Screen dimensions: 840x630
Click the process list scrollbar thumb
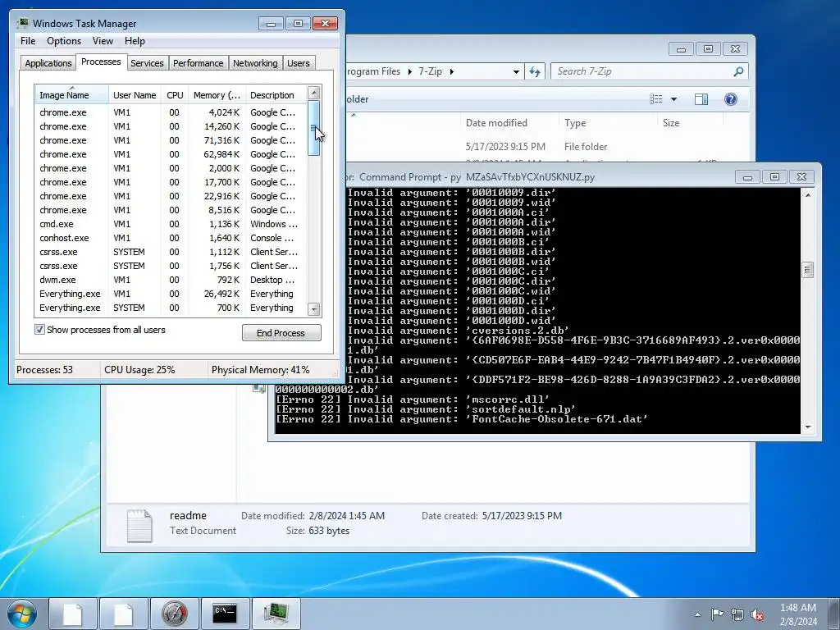314,128
